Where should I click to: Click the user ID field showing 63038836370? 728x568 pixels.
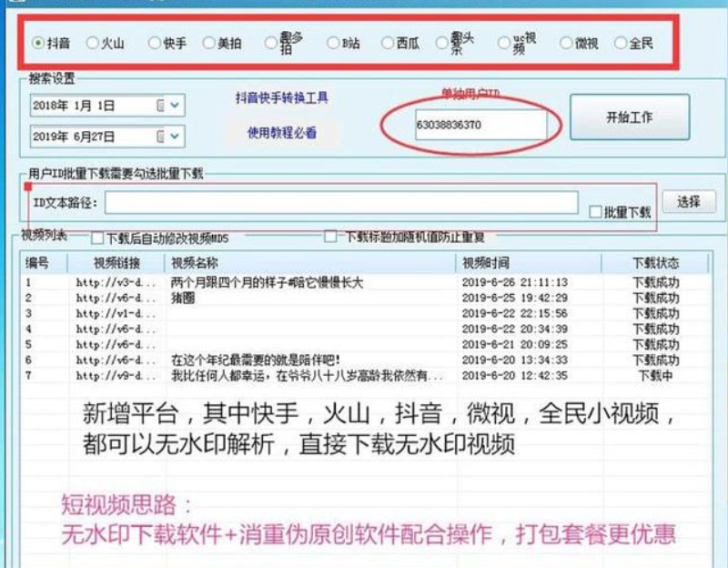point(481,125)
